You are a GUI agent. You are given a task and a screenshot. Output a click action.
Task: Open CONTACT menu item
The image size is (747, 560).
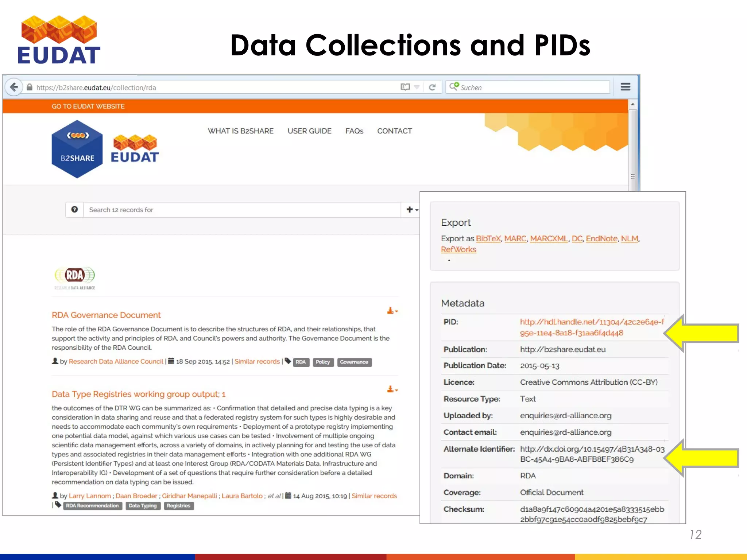(x=394, y=131)
